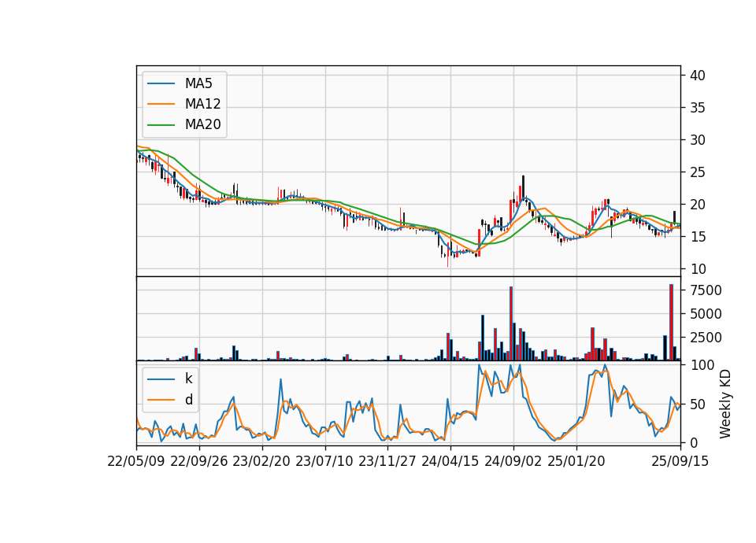Click the price axis value 30
The image size is (756, 543).
[x=698, y=140]
